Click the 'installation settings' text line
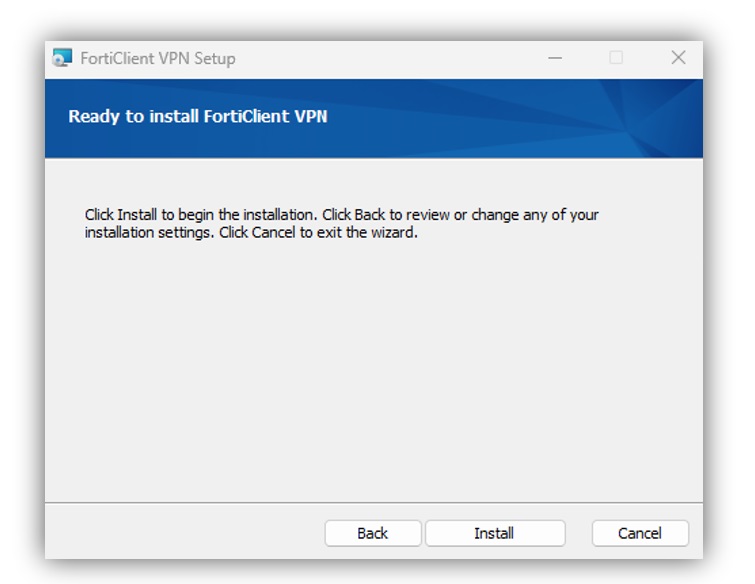 148,233
